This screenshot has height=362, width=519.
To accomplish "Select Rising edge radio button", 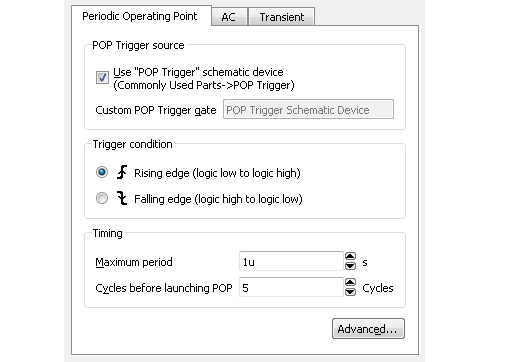I will pyautogui.click(x=102, y=172).
